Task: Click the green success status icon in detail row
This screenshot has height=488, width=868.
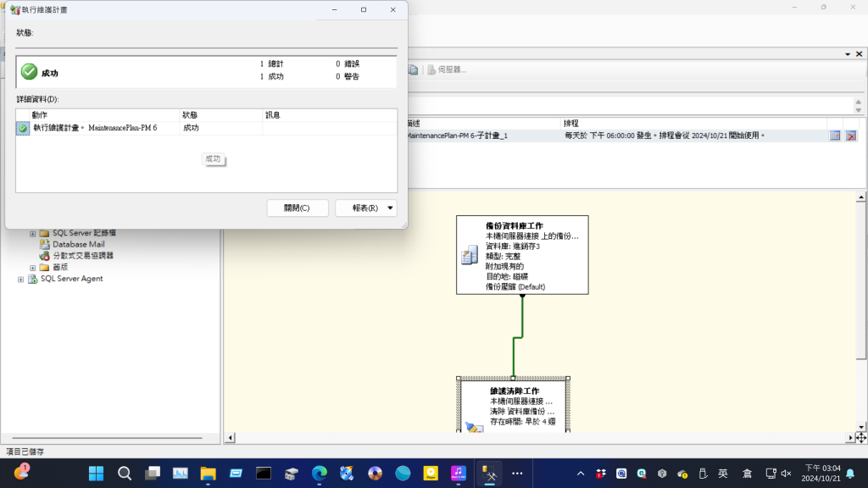Action: pyautogui.click(x=23, y=128)
